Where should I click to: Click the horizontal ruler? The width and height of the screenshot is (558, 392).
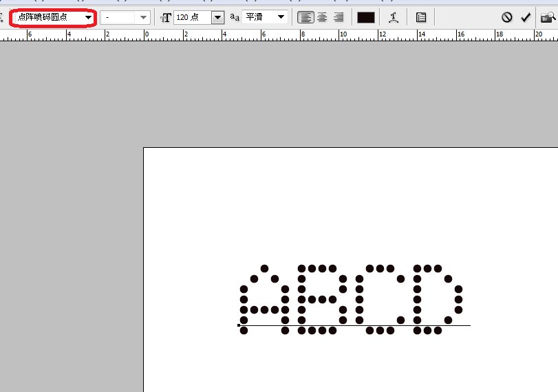(275, 34)
